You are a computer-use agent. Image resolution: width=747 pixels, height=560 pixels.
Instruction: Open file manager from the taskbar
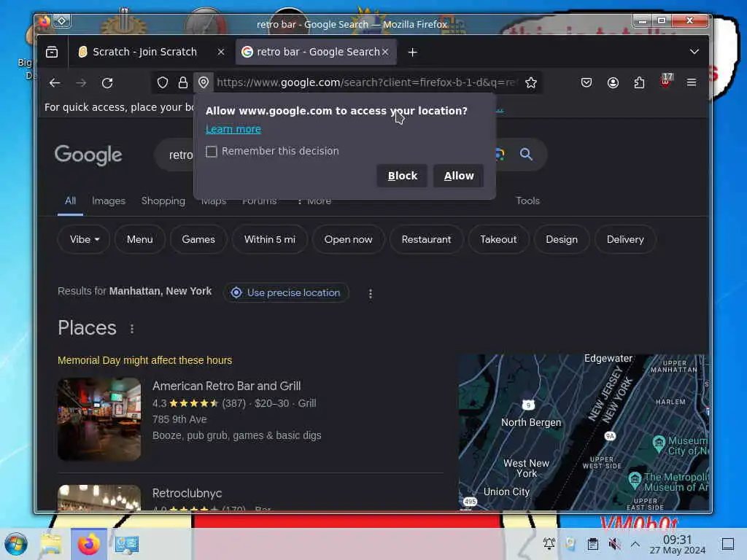pos(50,544)
